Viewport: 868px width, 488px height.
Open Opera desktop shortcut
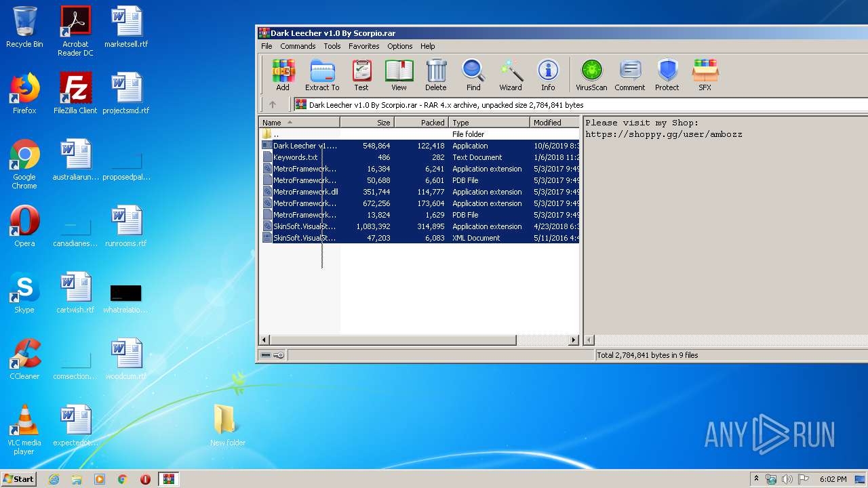(24, 226)
